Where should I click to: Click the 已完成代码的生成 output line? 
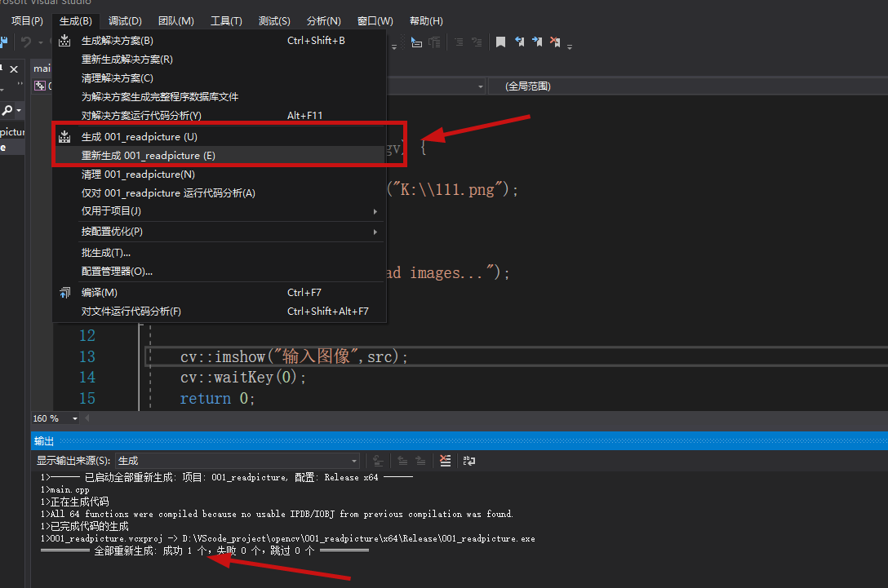(85, 526)
